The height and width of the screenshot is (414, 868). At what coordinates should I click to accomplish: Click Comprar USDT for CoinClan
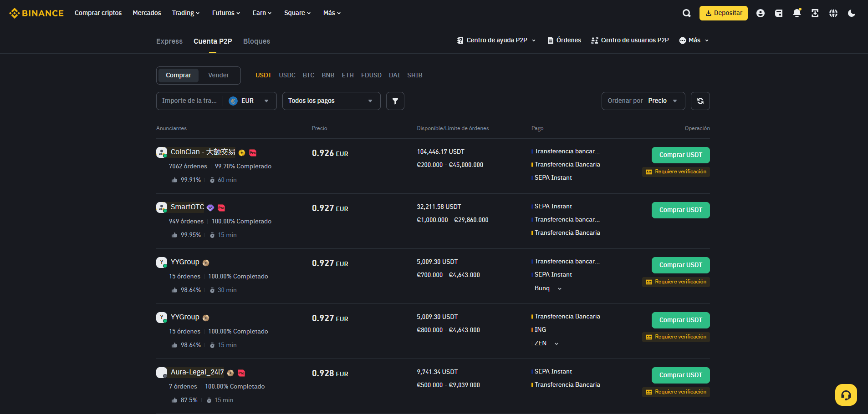(x=680, y=155)
